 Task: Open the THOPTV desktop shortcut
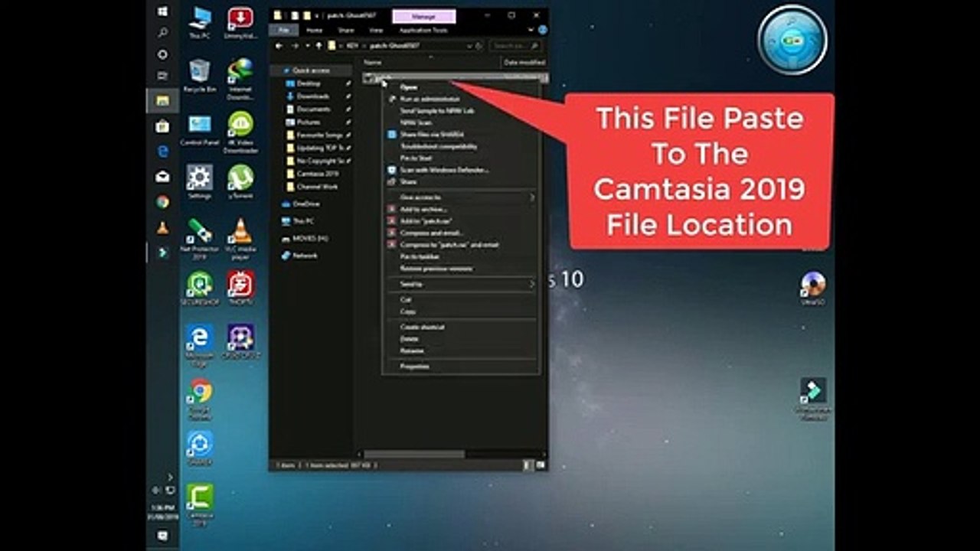(x=240, y=288)
